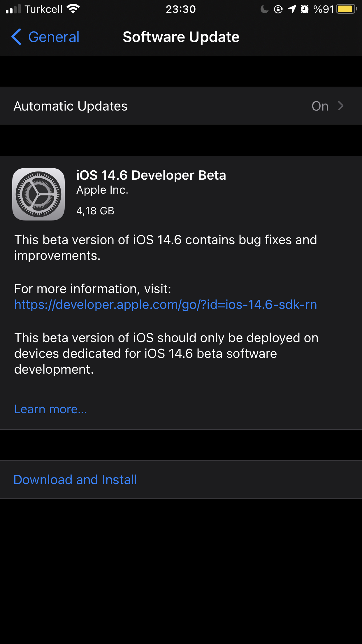Tap the Do Not Disturb moon icon
362x644 pixels.
(264, 9)
